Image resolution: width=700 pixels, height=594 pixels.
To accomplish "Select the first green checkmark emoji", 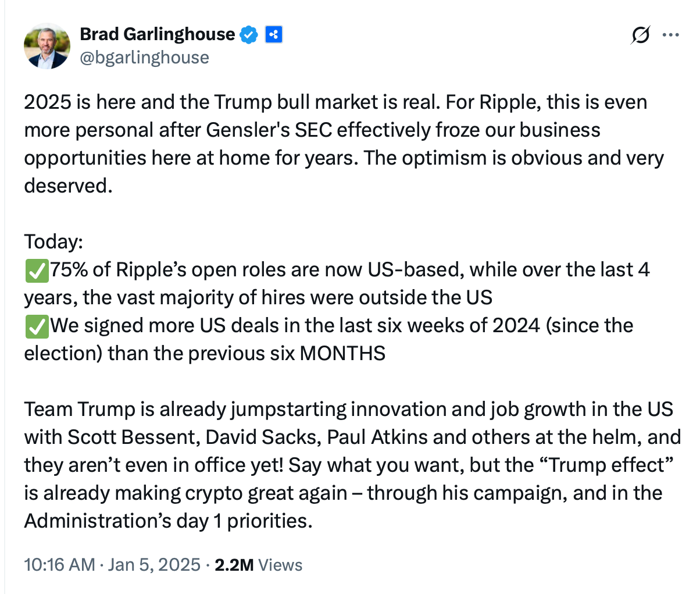I will (x=37, y=270).
